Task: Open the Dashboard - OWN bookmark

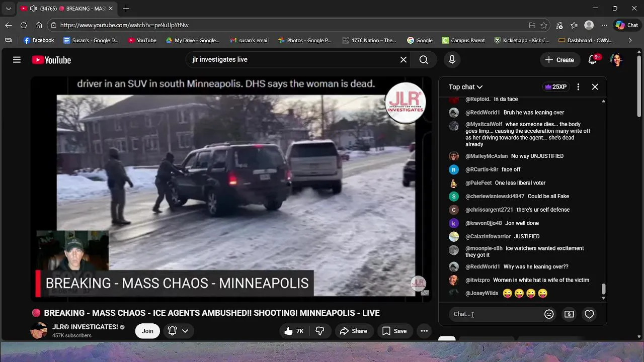Action: click(586, 40)
